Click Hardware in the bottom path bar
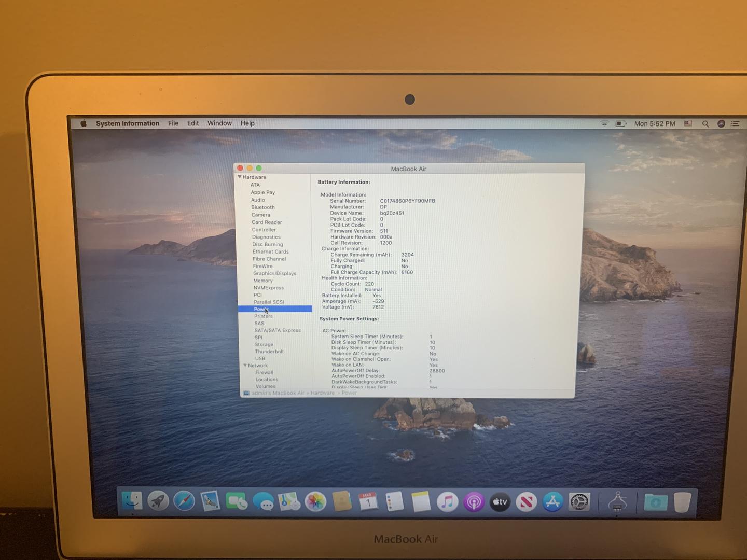747x560 pixels. click(323, 393)
